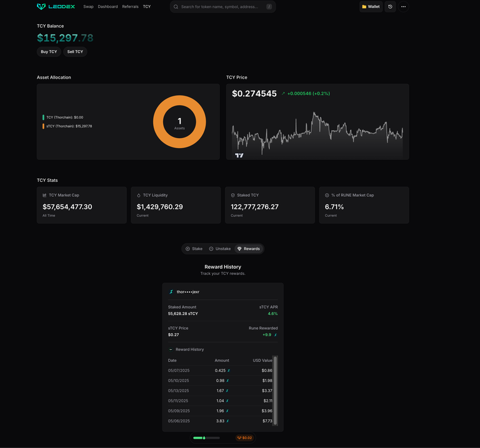Open the three-dots more options menu
Viewport: 480px width, 448px height.
404,6
